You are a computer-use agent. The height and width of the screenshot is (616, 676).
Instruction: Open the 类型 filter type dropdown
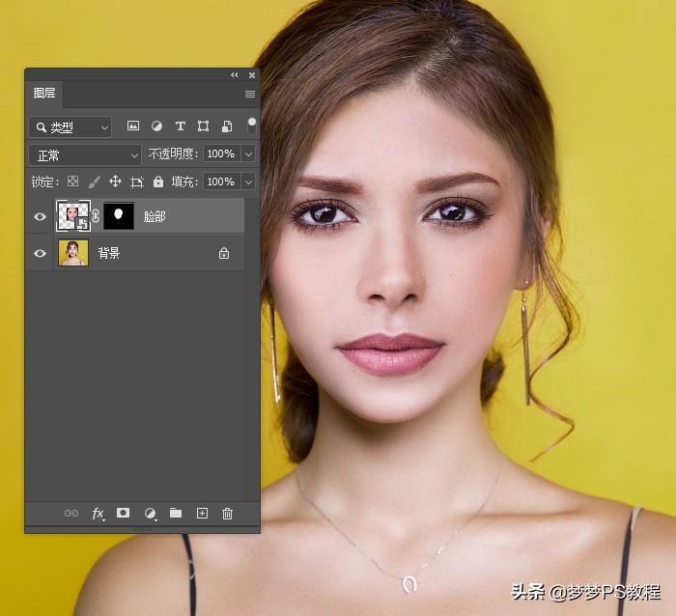pyautogui.click(x=70, y=126)
